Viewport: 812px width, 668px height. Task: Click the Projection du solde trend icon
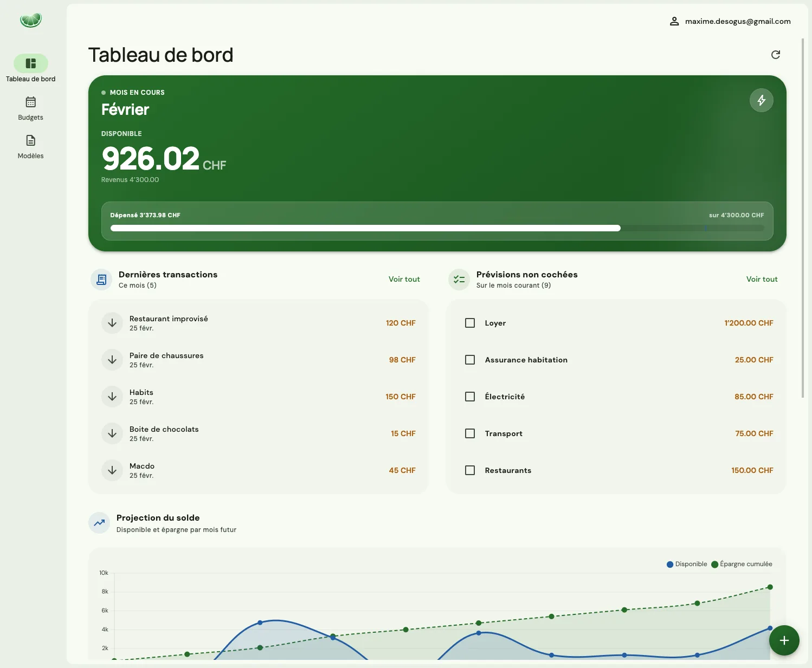(99, 523)
